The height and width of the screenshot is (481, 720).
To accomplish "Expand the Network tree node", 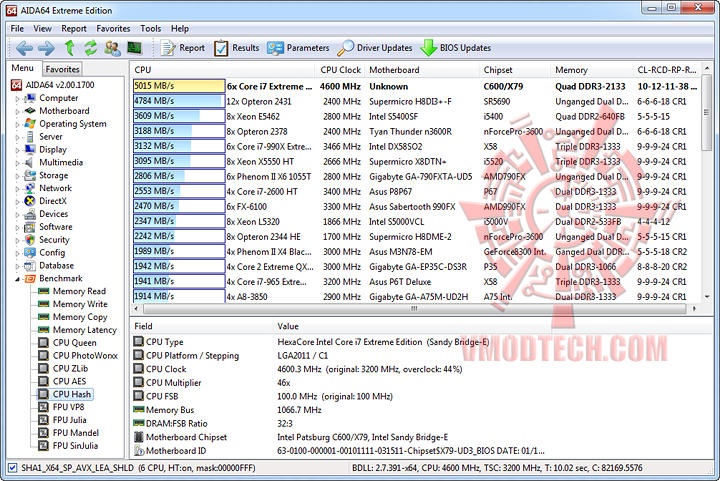I will pyautogui.click(x=17, y=188).
